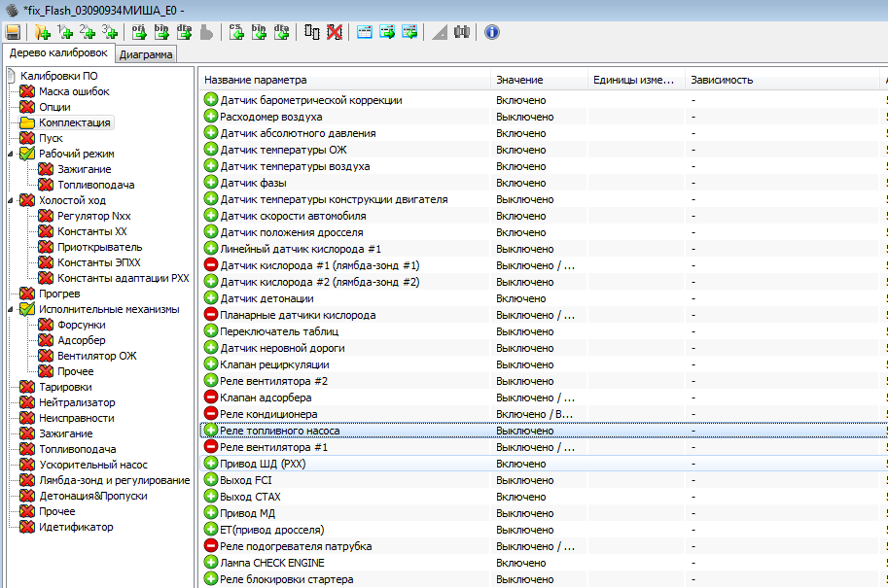Viewport: 888px width, 588px height.
Task: Click the save floppy disk toolbar icon
Action: pyautogui.click(x=14, y=32)
